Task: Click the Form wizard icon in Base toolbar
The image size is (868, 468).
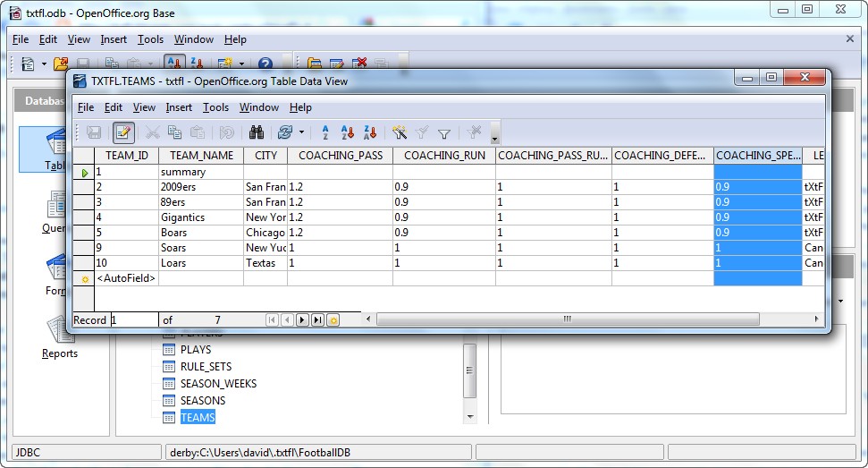Action: pyautogui.click(x=225, y=64)
